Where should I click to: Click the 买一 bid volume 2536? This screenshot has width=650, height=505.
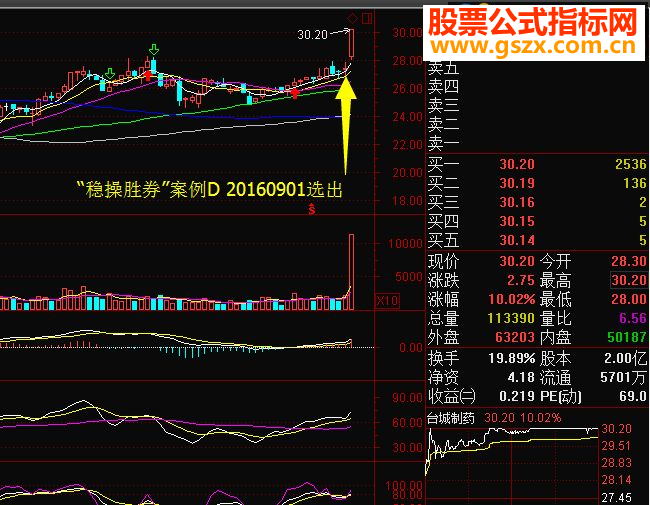631,165
